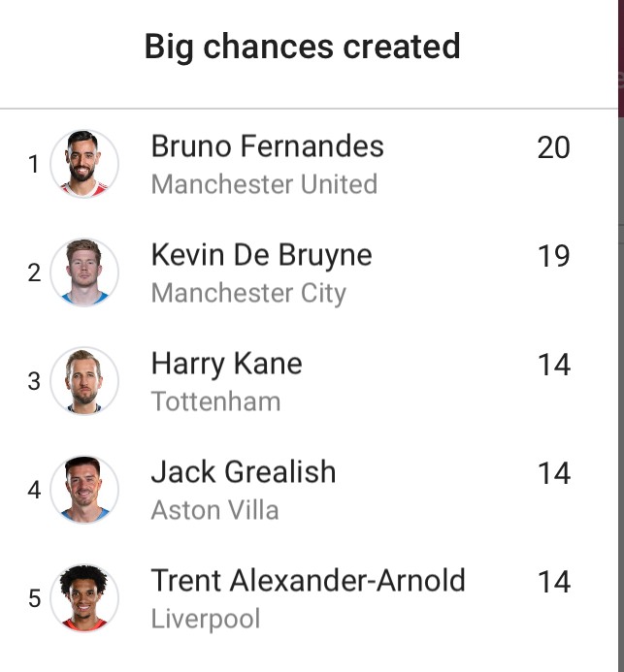This screenshot has width=624, height=672.
Task: Click the Manchester United team label
Action: 264,184
